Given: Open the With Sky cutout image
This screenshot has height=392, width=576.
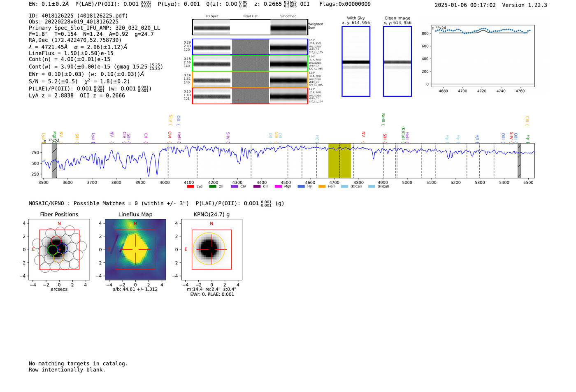Looking at the screenshot, I should [356, 61].
